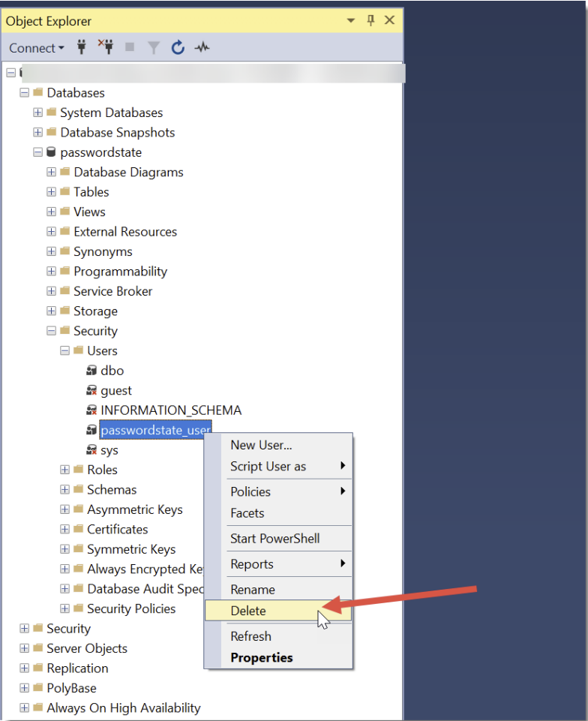588x721 pixels.
Task: Expand the Asymmetric Keys node
Action: (x=64, y=509)
